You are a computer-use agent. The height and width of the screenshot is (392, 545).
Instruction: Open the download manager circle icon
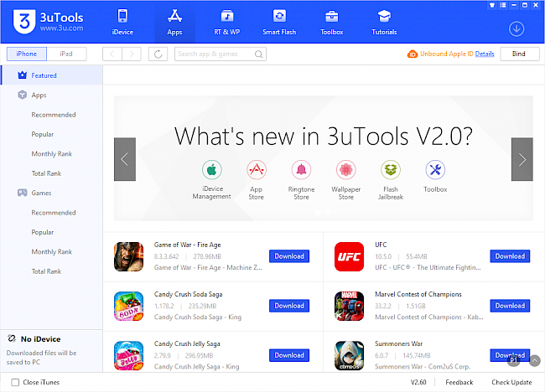point(516,28)
